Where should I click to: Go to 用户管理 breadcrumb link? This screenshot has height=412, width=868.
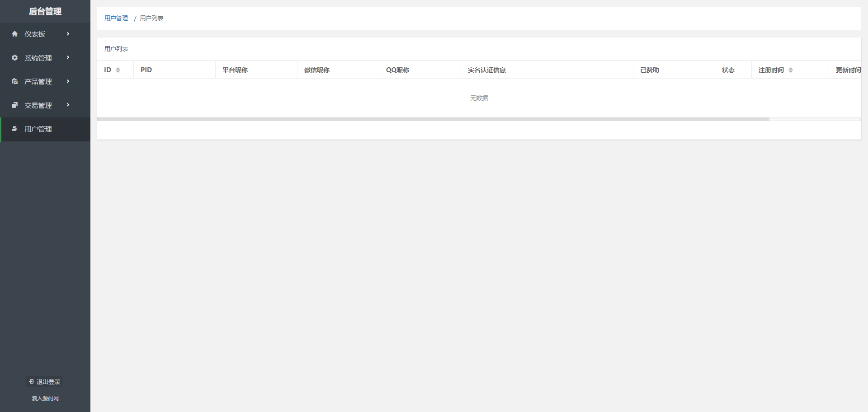click(x=116, y=18)
